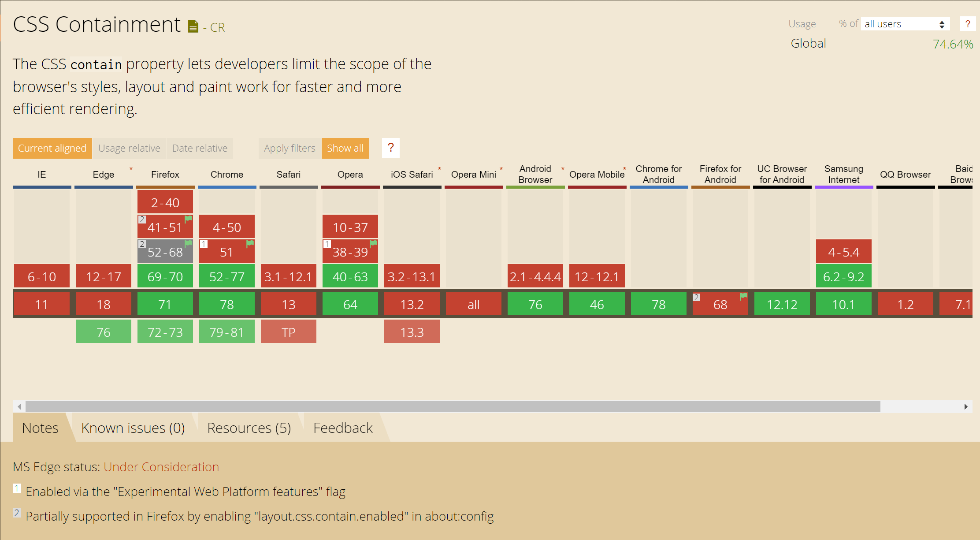Click green flag on Firefox 52-68 cell
The width and height of the screenshot is (980, 540).
point(188,243)
